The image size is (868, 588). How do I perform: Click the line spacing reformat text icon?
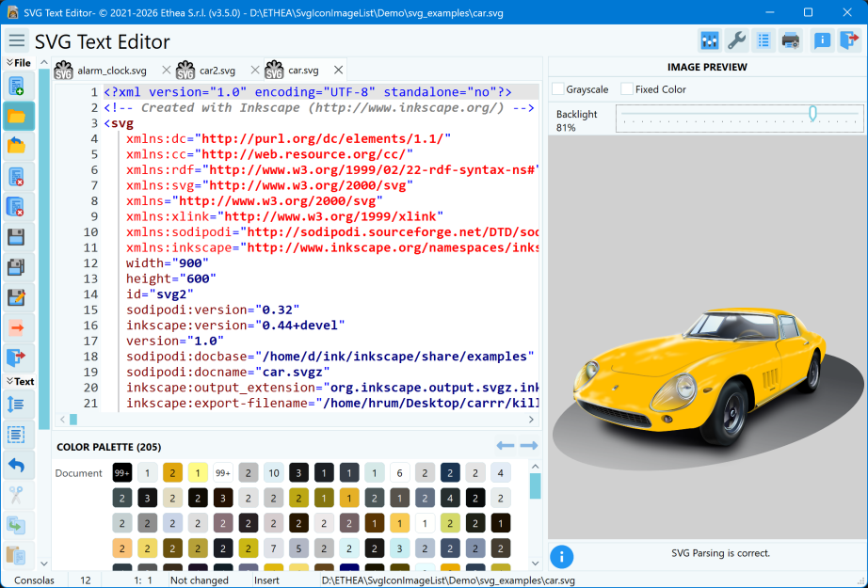(x=17, y=405)
